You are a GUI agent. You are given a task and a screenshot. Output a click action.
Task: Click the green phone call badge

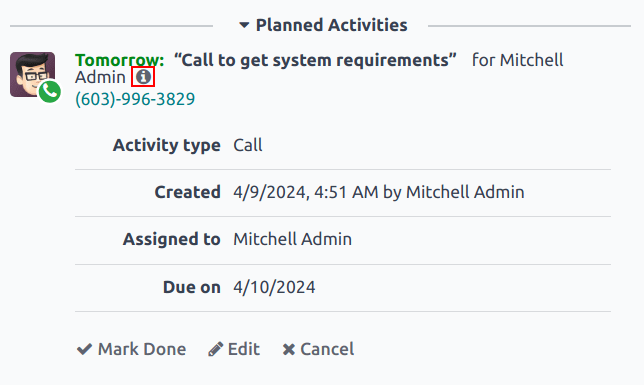point(50,92)
